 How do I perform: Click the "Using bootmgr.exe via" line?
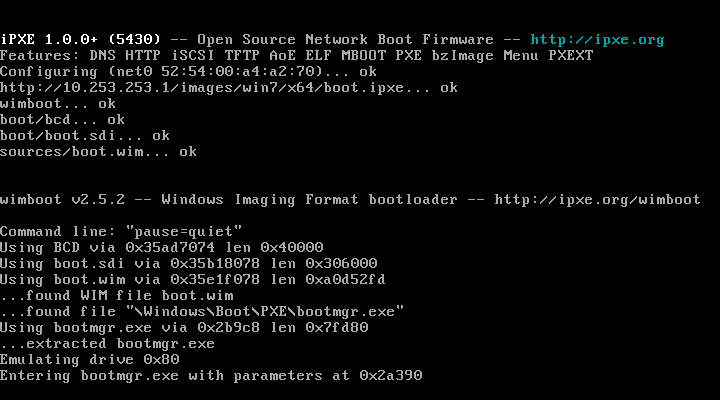(184, 328)
